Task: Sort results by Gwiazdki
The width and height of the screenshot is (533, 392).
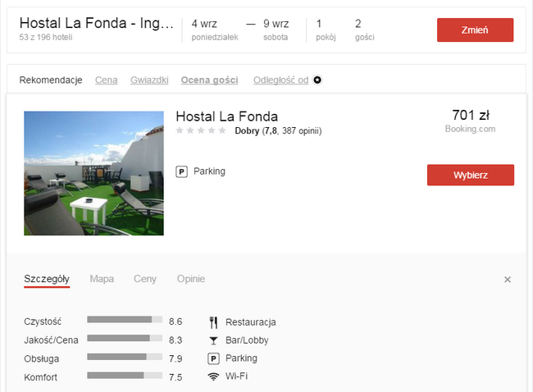Action: 149,80
